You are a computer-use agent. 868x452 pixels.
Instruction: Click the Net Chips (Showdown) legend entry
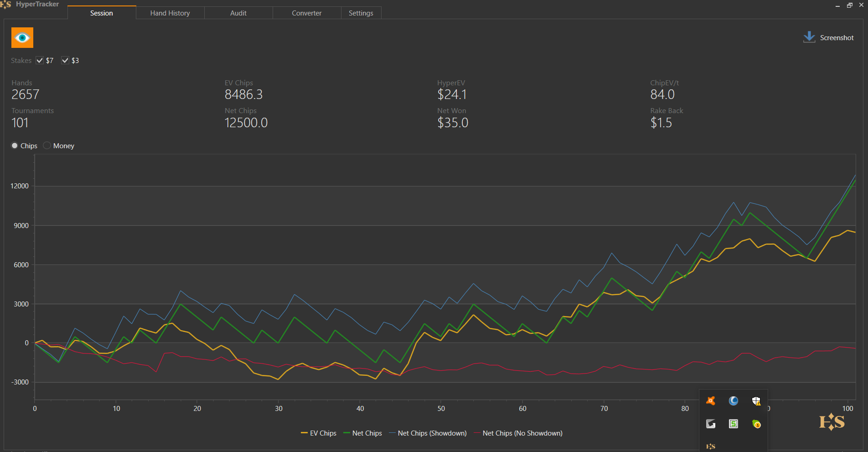(428, 433)
